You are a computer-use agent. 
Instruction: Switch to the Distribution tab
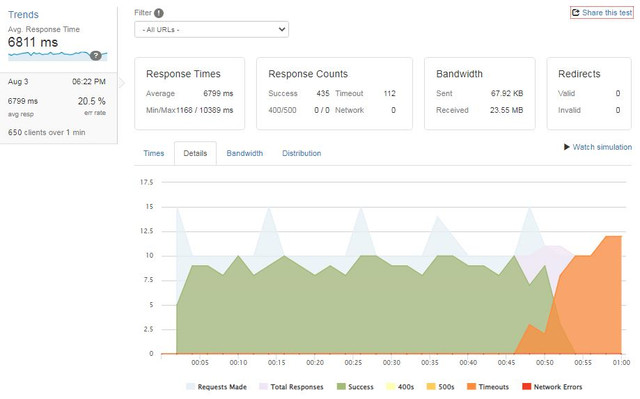coord(302,153)
